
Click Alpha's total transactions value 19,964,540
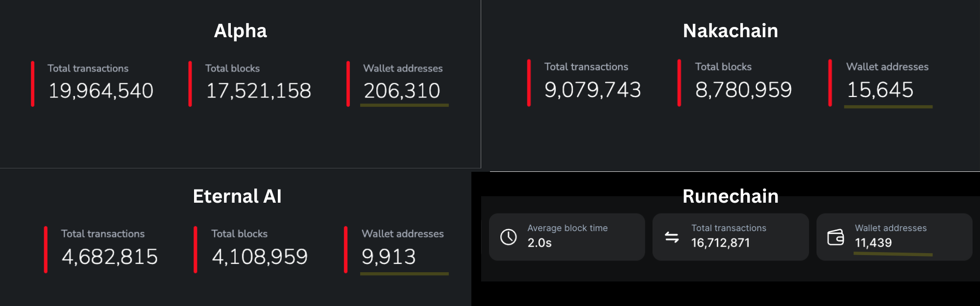[x=101, y=91]
